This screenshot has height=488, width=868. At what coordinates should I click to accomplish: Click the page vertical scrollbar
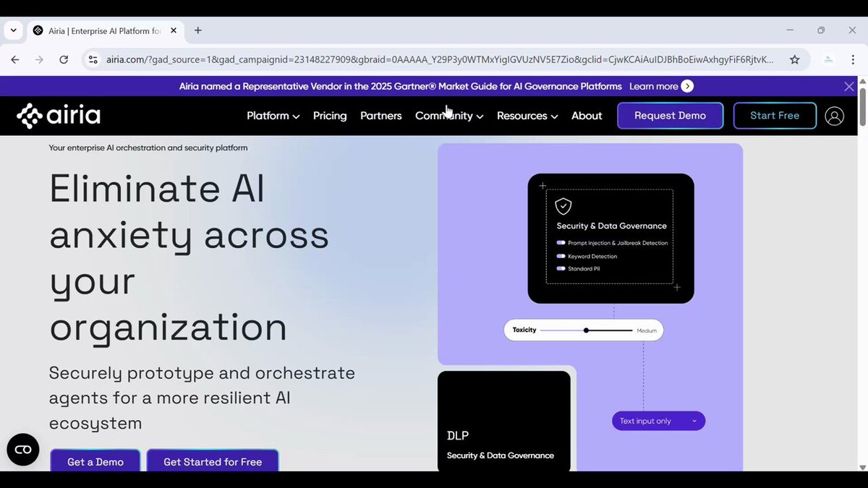pyautogui.click(x=861, y=107)
